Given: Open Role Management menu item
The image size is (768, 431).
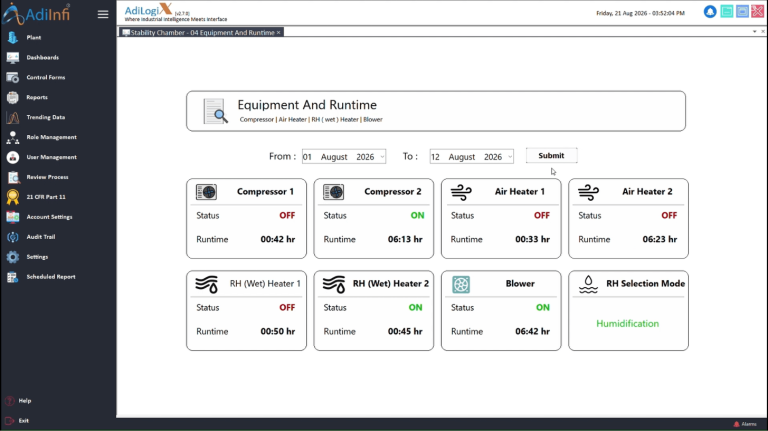Looking at the screenshot, I should pyautogui.click(x=51, y=137).
